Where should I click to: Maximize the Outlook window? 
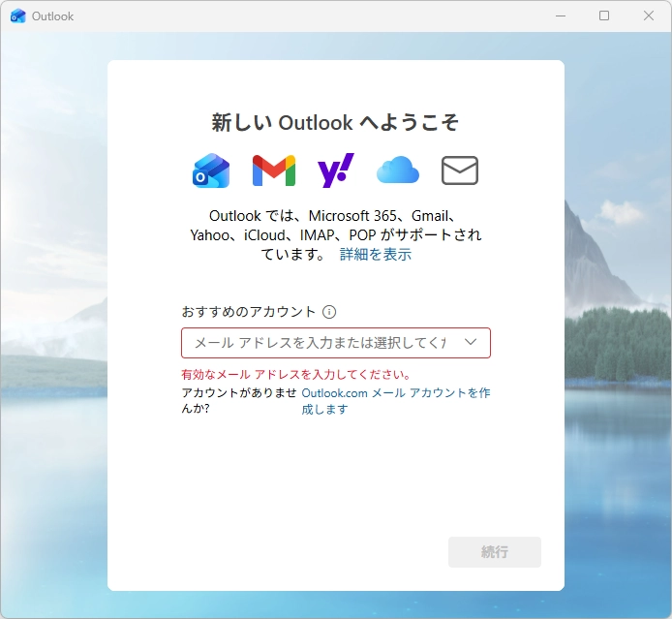(x=604, y=16)
